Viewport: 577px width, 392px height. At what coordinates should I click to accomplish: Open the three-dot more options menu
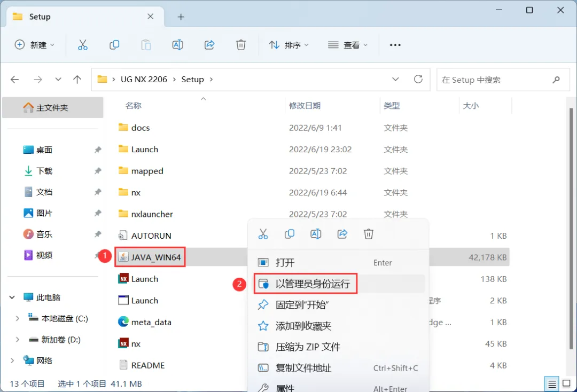395,45
